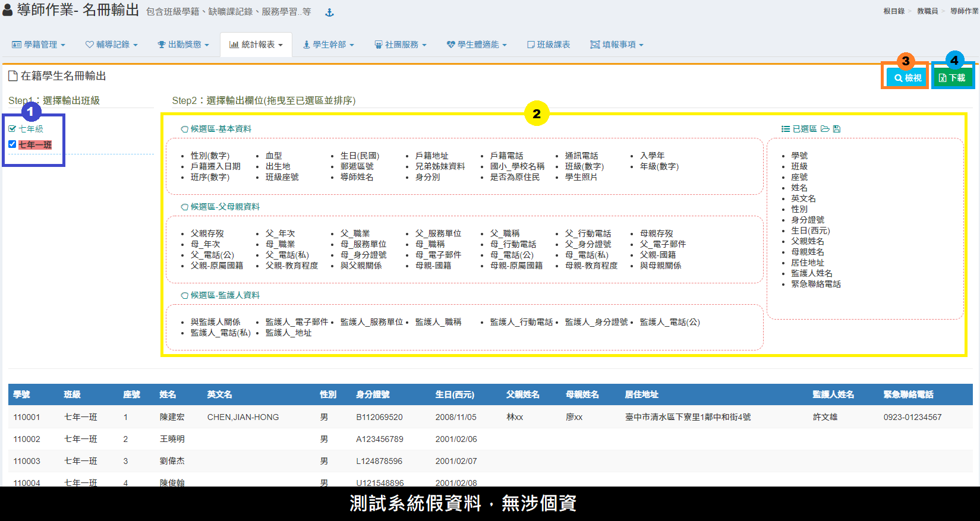Go to 教職員 in the breadcrumb
Screen dimensions: 980x521
927,11
